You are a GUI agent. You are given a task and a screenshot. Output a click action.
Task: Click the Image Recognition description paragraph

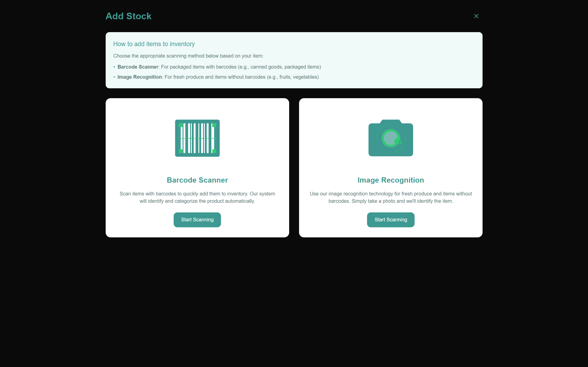390,197
